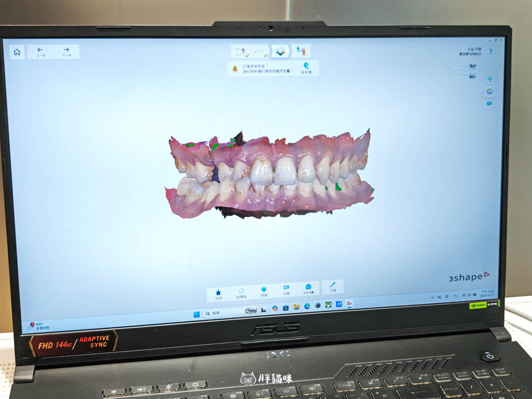Screen dimensions: 532x399
Task: Open the comment bubble icon on right
Action: [x=489, y=104]
